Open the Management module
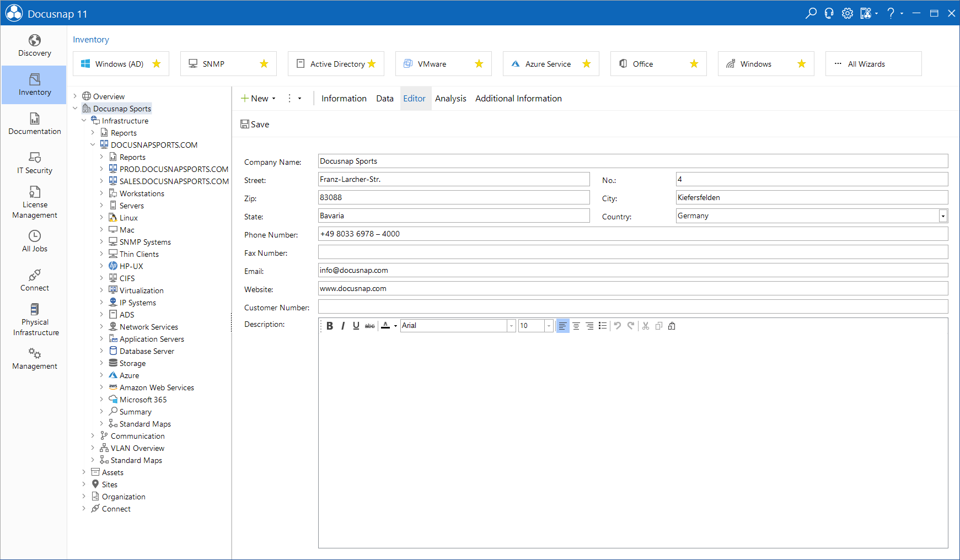Screen dimensions: 960x560 coord(34,359)
